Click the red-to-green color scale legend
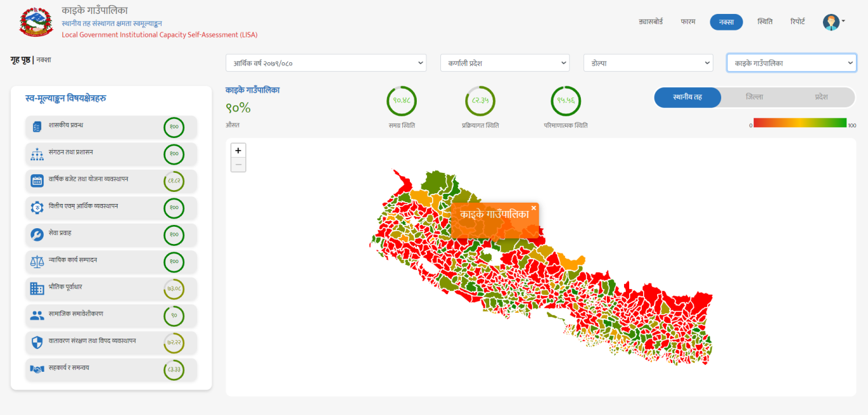This screenshot has height=415, width=868. pos(799,123)
